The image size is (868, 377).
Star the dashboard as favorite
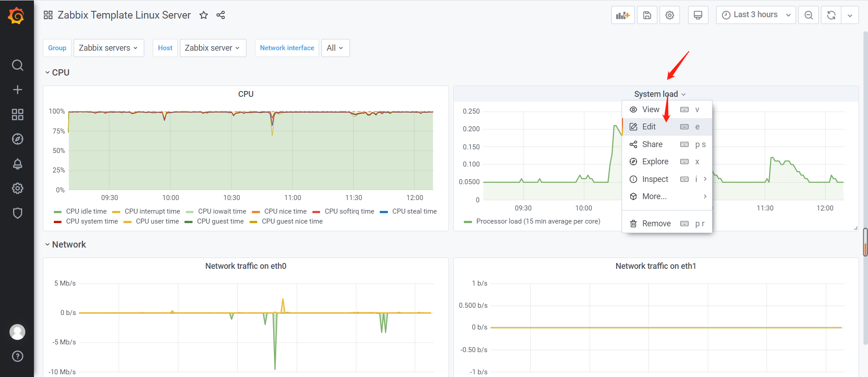point(203,15)
